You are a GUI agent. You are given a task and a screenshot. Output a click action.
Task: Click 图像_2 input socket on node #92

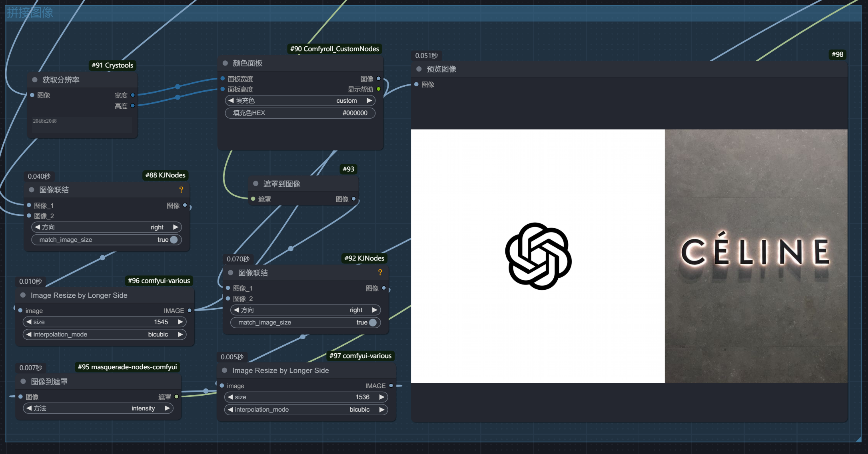[x=228, y=299]
